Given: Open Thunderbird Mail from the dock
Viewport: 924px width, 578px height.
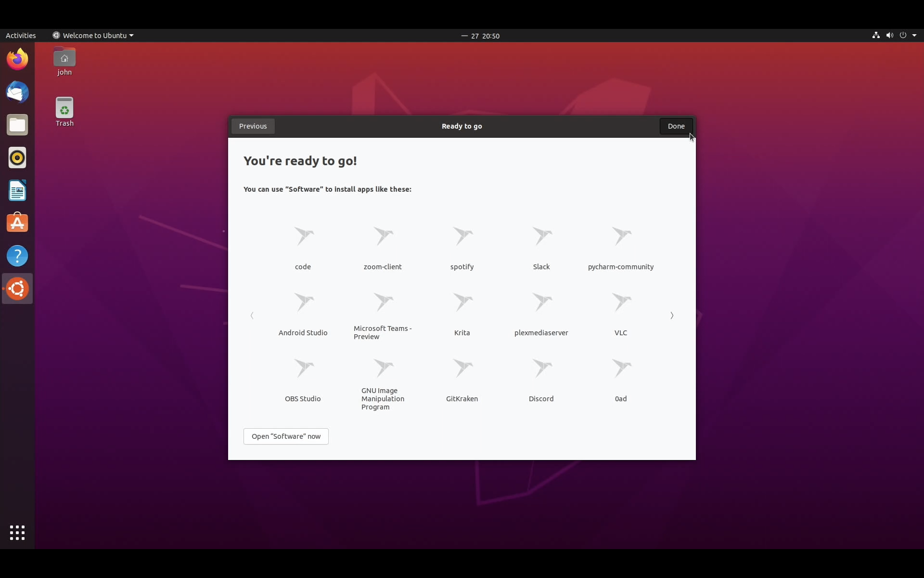Looking at the screenshot, I should (x=17, y=92).
